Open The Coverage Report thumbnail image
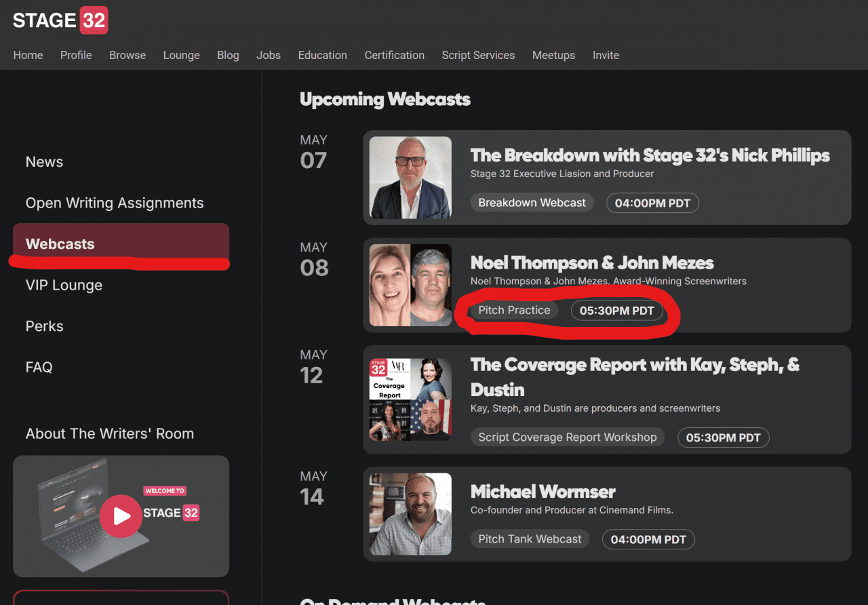Screen dimensions: 868x605 pyautogui.click(x=410, y=399)
